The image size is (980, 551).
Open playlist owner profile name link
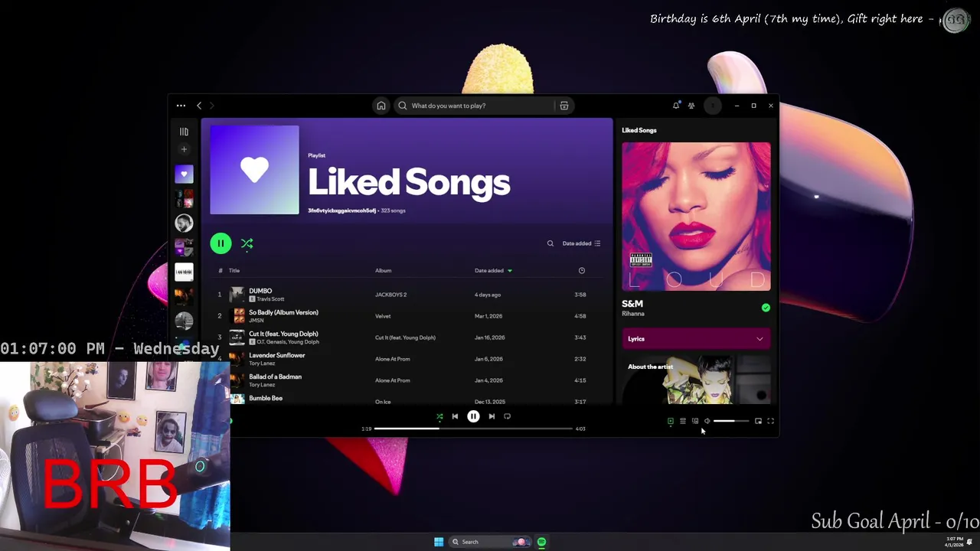click(341, 210)
